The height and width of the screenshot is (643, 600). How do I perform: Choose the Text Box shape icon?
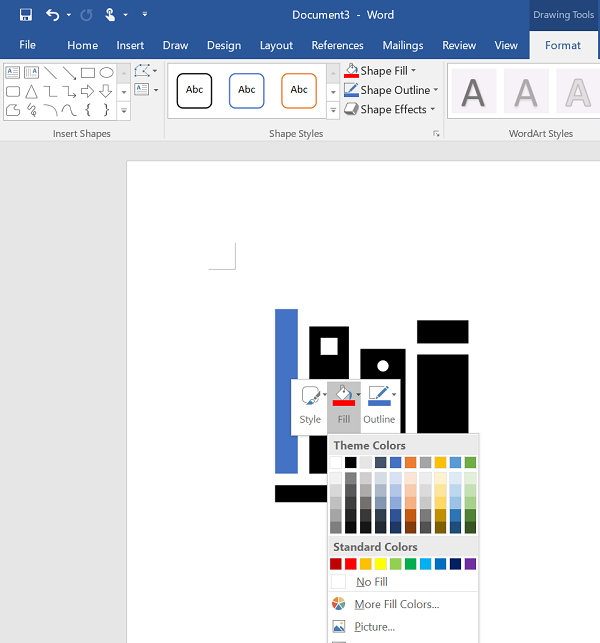pyautogui.click(x=13, y=72)
